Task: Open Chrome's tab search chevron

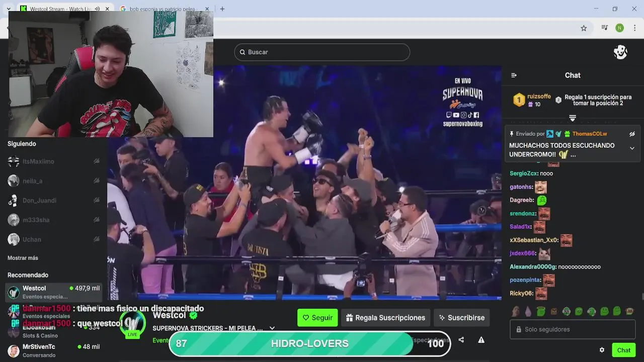Action: (9, 9)
